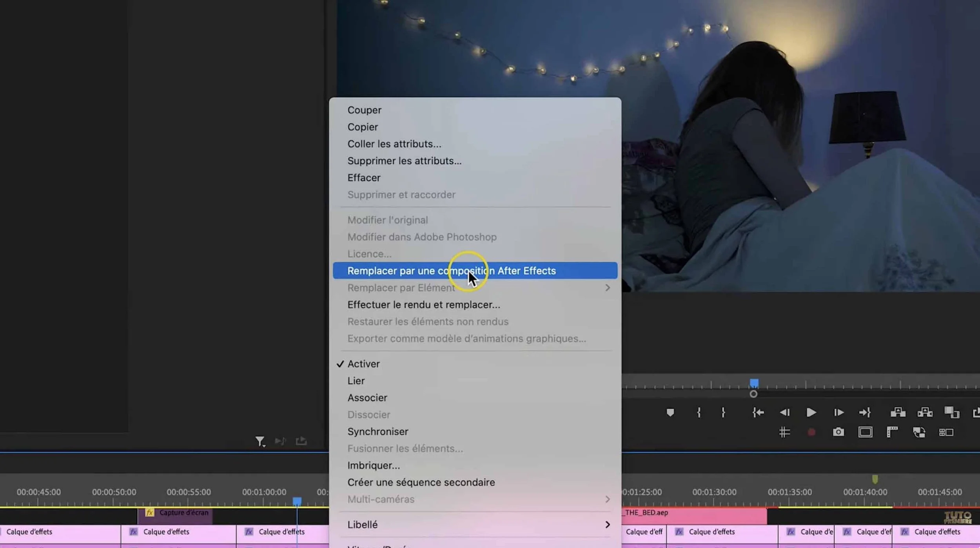Uncheck Activer in the context menu

[363, 364]
